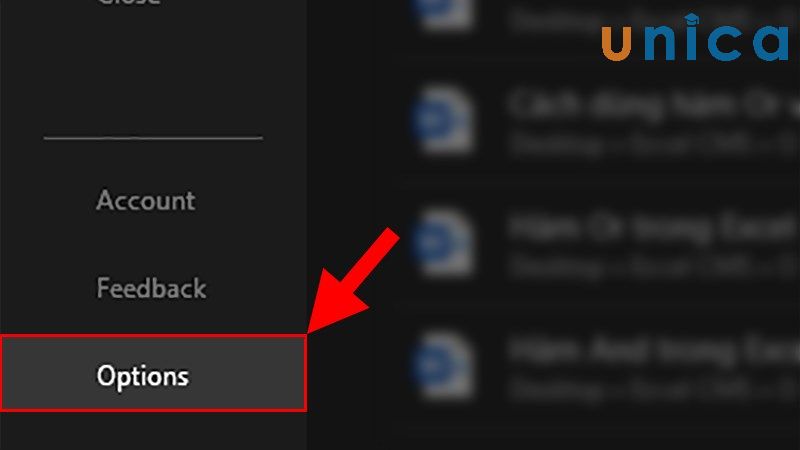Click the file path under "Hàm And trong Excel"
This screenshot has width=800, height=450.
coord(653,390)
